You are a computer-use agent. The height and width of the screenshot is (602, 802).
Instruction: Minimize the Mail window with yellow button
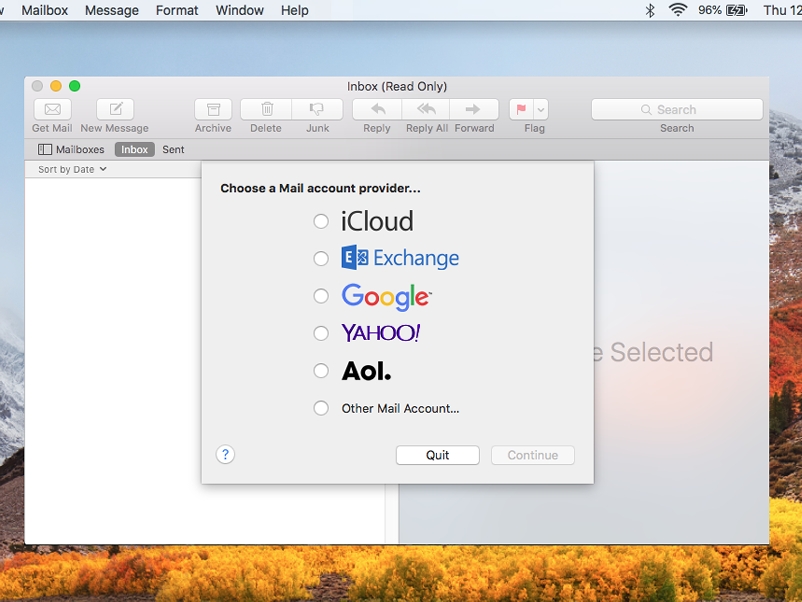pos(56,86)
